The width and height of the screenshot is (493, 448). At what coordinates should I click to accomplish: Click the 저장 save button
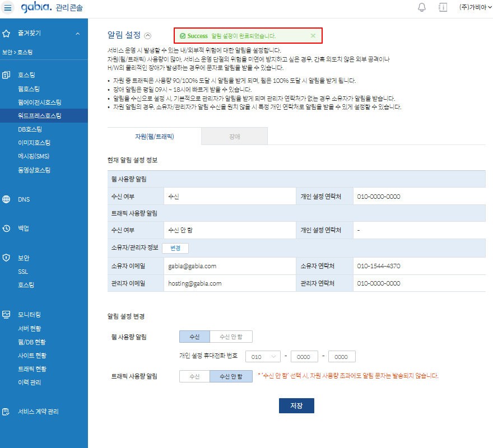[296, 406]
